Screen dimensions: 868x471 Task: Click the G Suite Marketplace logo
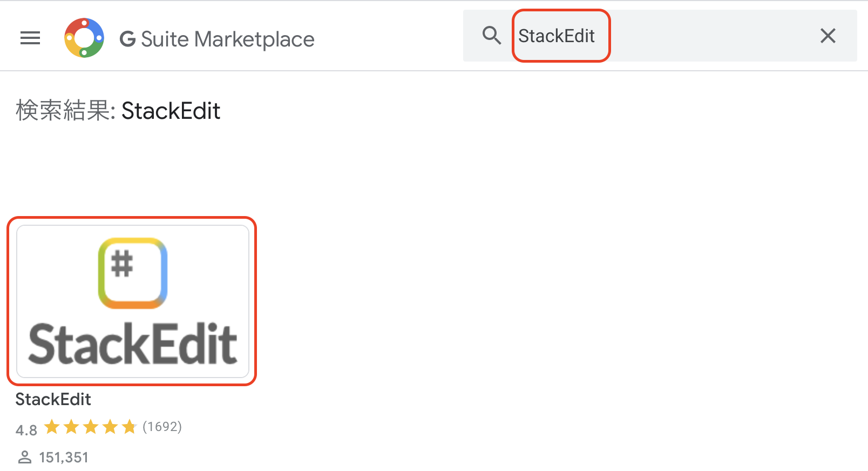pyautogui.click(x=84, y=37)
